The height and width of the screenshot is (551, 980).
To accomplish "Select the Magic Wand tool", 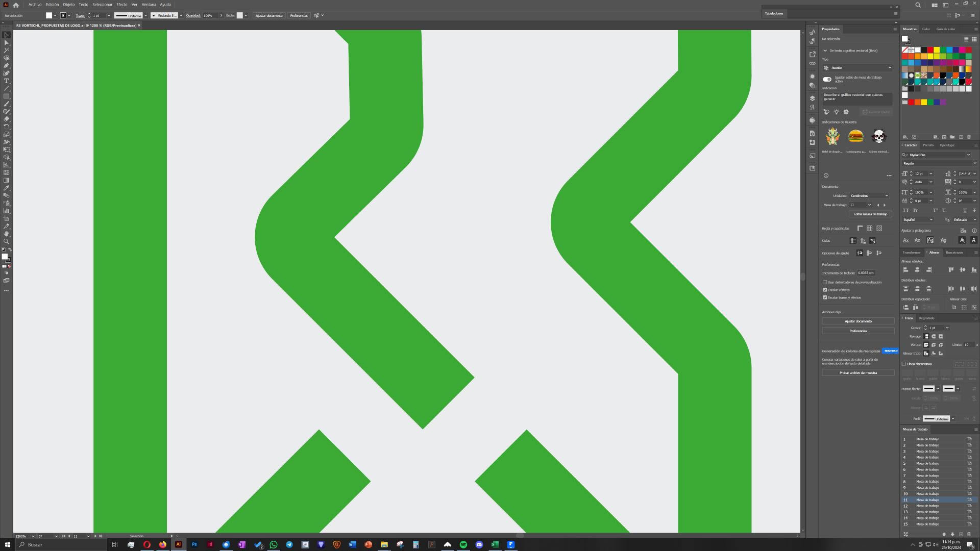I will [7, 51].
